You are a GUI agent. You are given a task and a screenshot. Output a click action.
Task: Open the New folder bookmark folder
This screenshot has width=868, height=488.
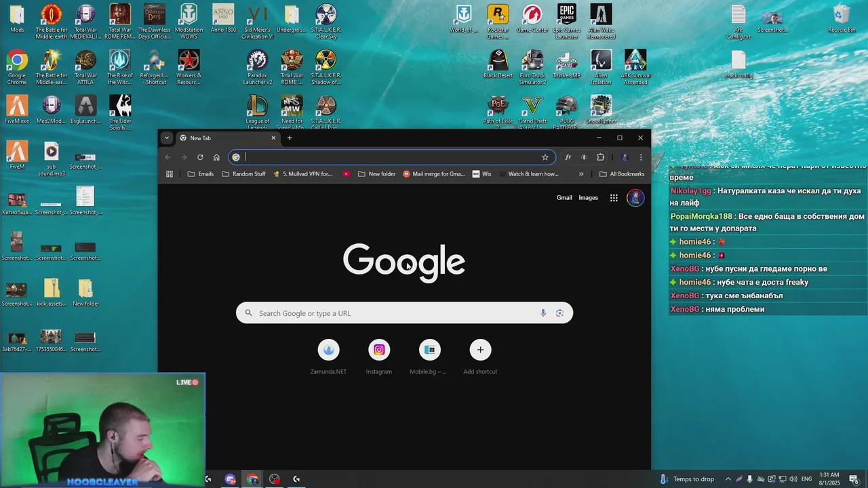pyautogui.click(x=376, y=174)
